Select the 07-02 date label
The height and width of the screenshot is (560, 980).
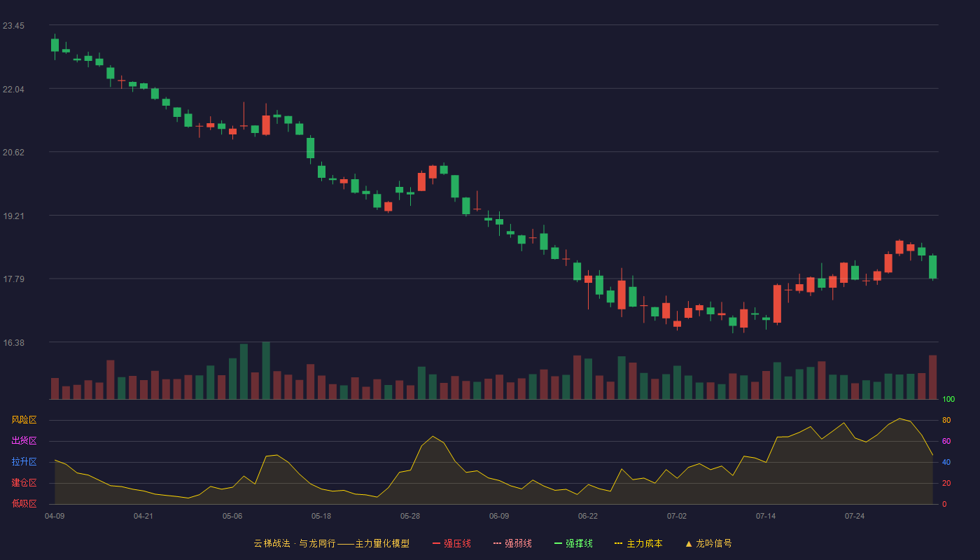point(677,516)
